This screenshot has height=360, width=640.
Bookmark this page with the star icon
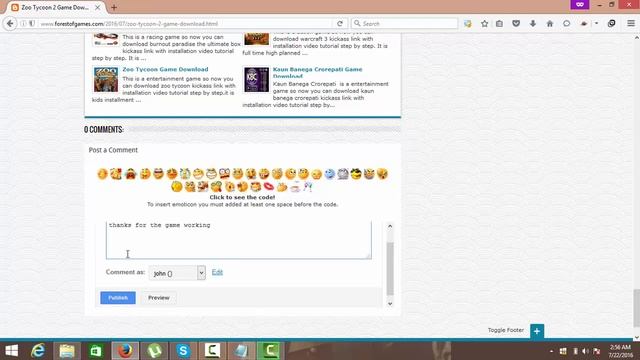[484, 24]
